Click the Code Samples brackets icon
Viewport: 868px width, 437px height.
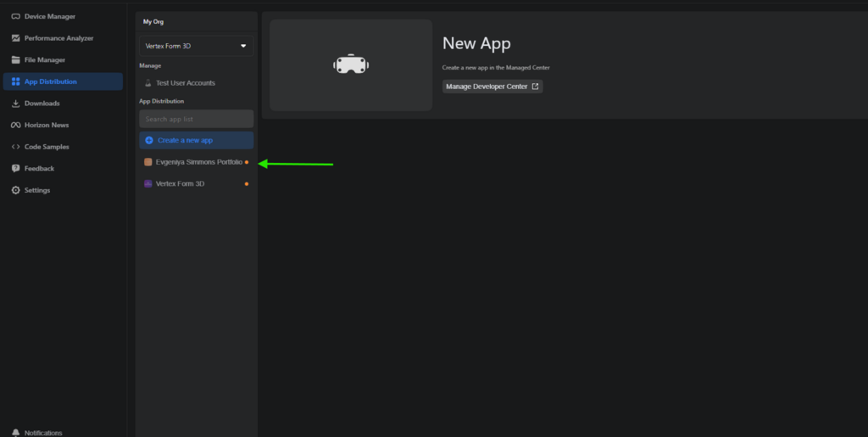point(15,147)
